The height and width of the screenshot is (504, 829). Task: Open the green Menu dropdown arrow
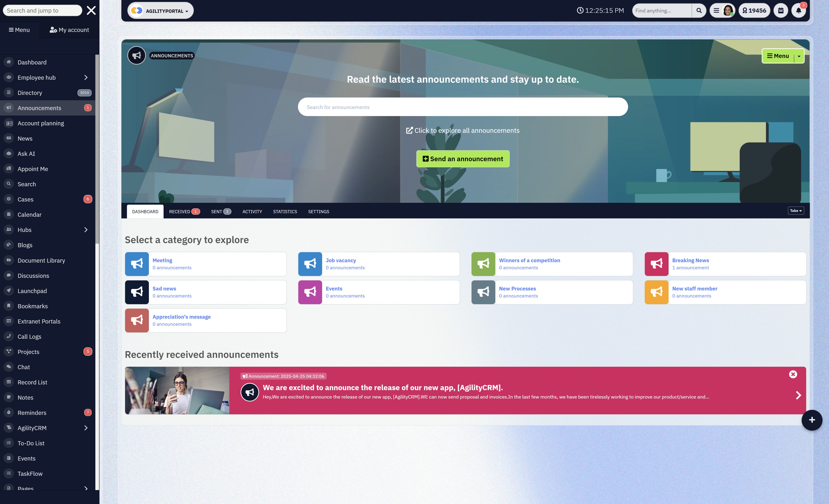click(x=799, y=56)
